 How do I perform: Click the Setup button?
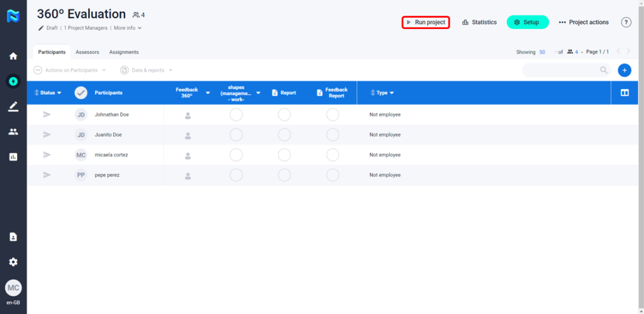(x=527, y=23)
